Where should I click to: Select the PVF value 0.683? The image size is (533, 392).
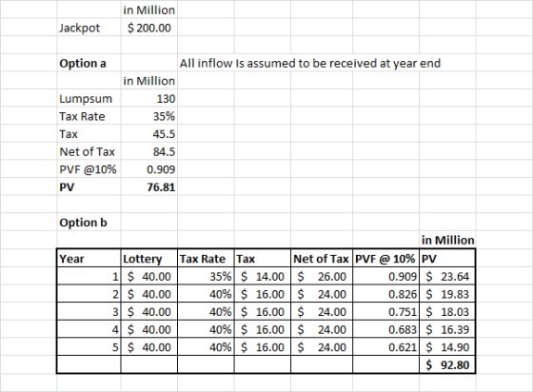(385, 329)
